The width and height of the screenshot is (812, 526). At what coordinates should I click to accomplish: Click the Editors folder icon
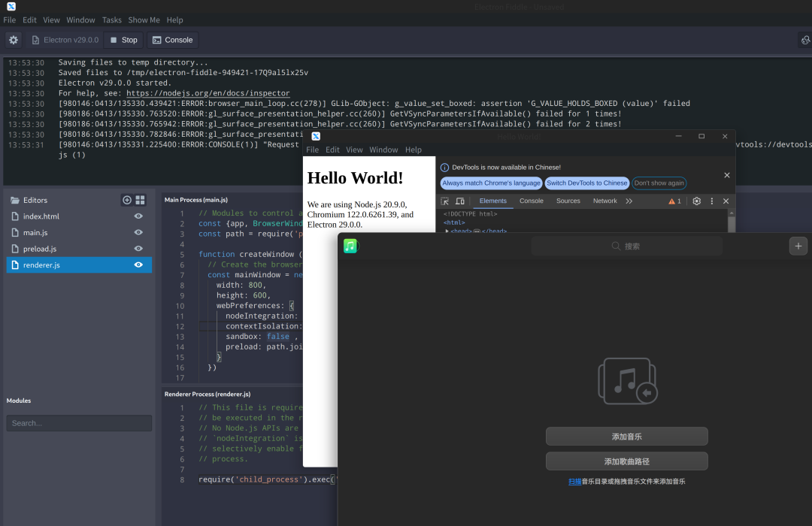pos(15,200)
